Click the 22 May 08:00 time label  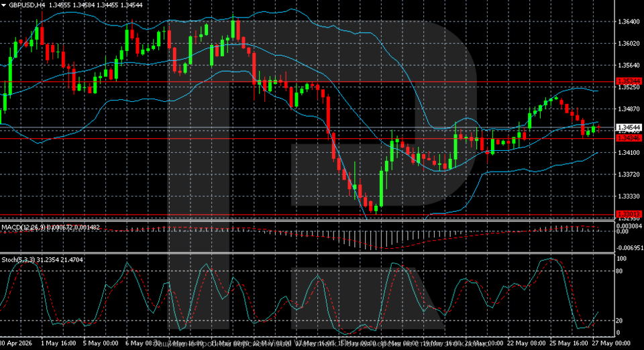tap(526, 343)
